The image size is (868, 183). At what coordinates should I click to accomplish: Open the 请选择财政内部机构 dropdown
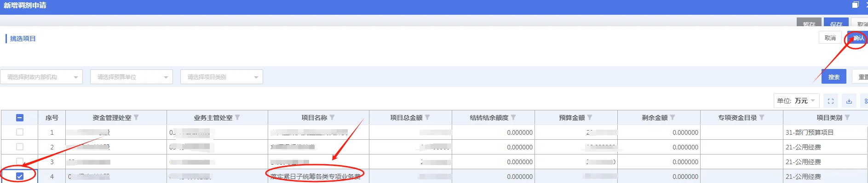click(x=41, y=77)
